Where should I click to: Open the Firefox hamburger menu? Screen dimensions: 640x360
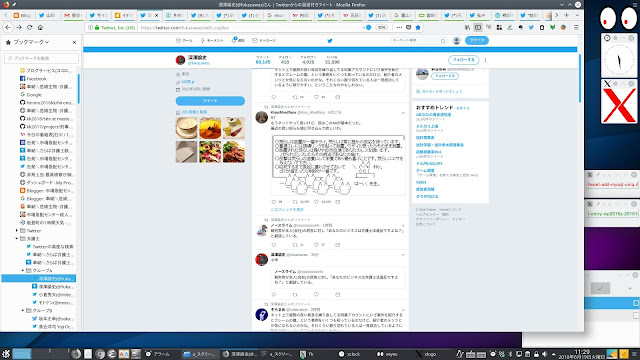click(x=576, y=27)
